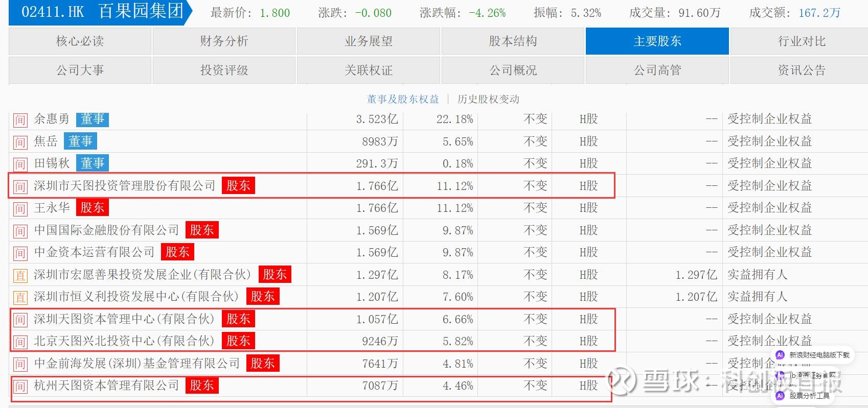Screen dimensions: 868x408
Task: View the 公司高管 tab
Action: [657, 70]
